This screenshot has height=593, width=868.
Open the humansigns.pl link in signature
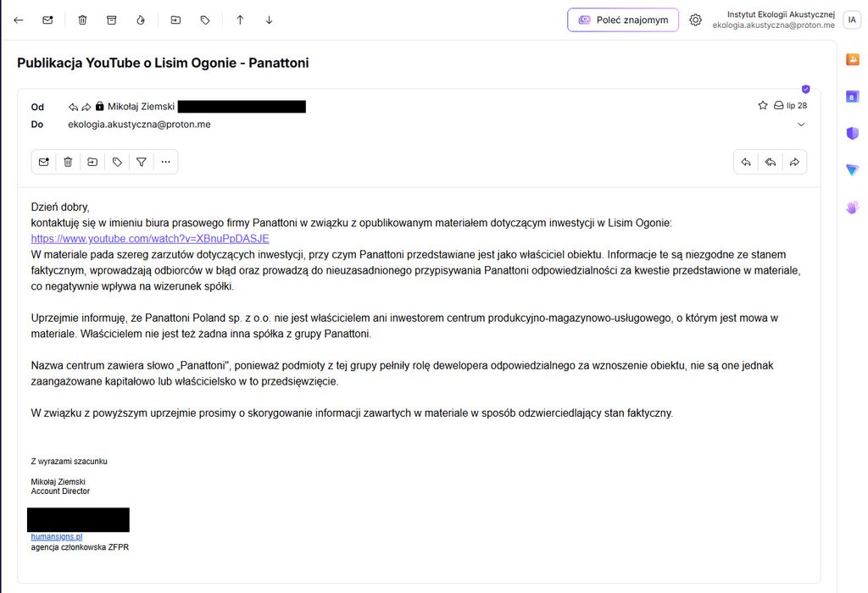click(x=57, y=536)
